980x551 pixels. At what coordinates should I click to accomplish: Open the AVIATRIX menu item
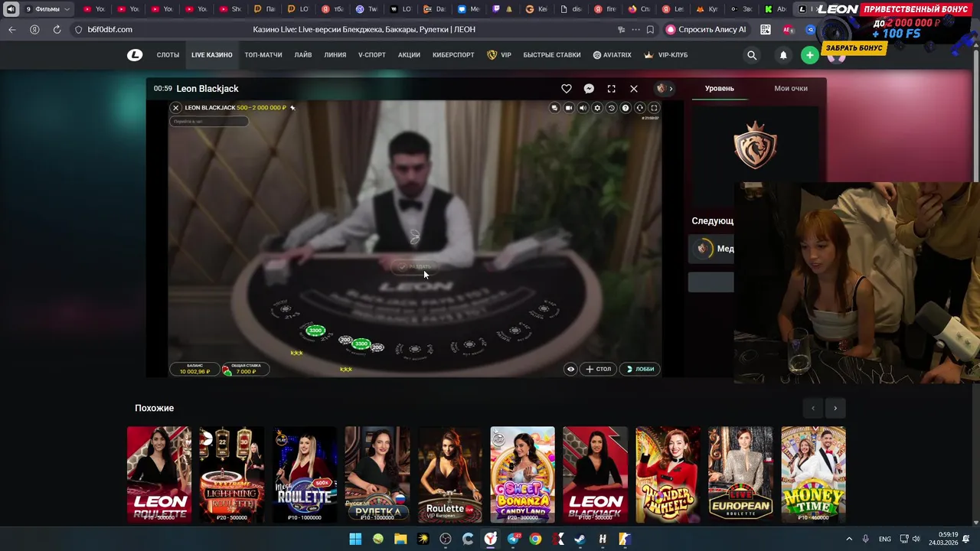point(612,55)
